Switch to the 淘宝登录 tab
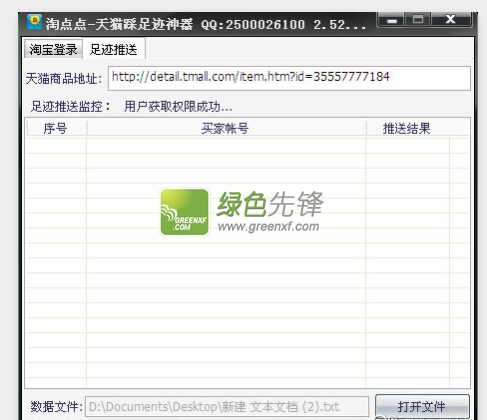 (x=53, y=50)
